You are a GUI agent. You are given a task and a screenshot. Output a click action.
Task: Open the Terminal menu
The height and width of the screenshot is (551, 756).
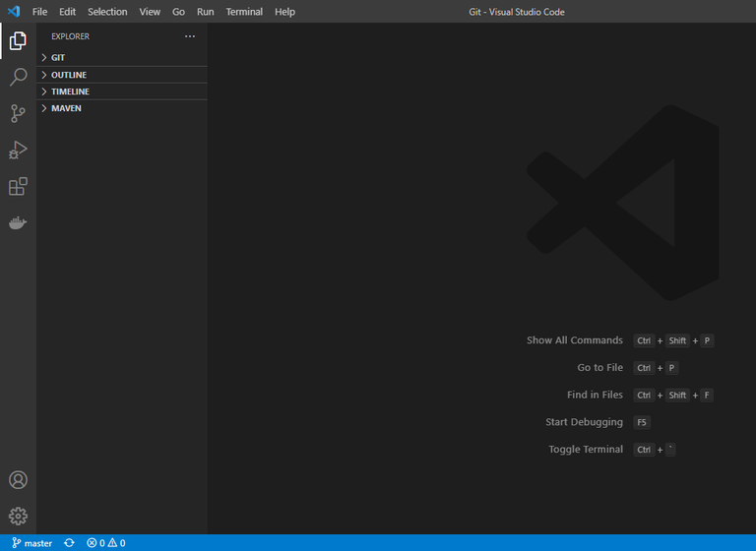click(244, 12)
